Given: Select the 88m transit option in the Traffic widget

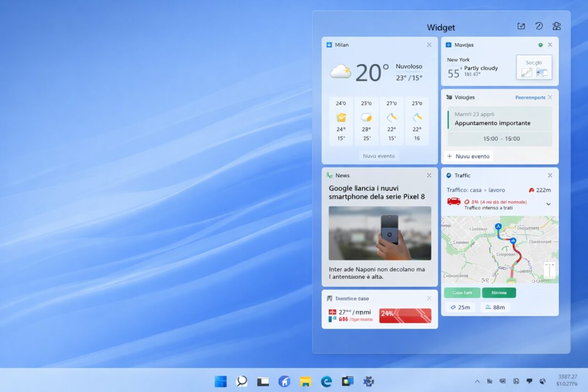Looking at the screenshot, I should point(495,307).
